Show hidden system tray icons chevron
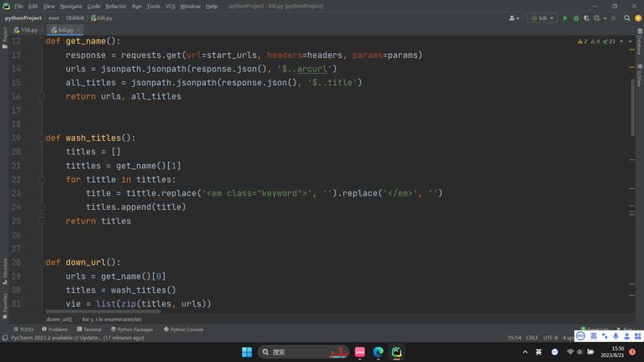Viewport: 644px width, 362px height. pos(525,352)
